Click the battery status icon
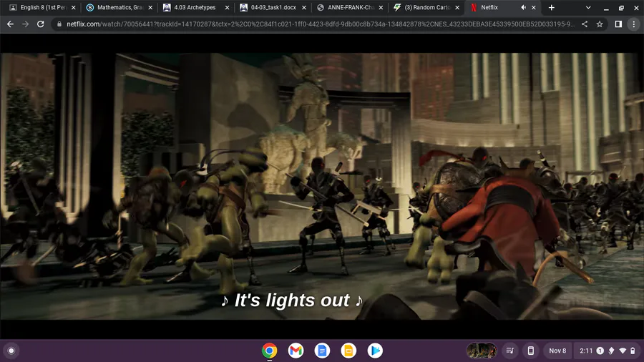Screen dimensions: 644x362 633,351
